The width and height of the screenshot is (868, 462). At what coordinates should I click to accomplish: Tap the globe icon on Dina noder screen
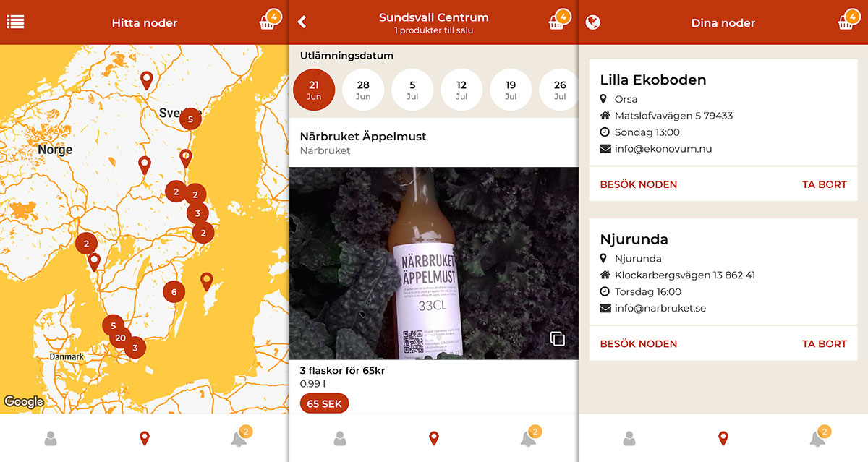click(593, 22)
